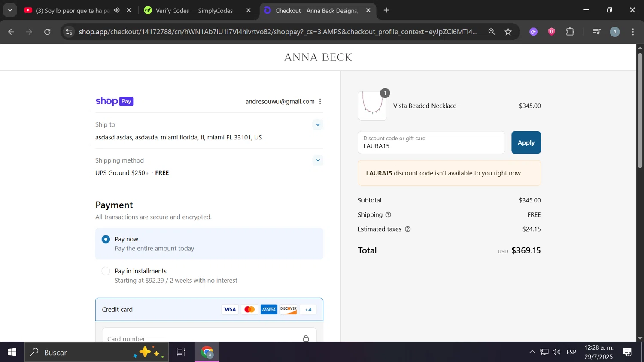
Task: Reload the checkout page
Action: pos(48,32)
